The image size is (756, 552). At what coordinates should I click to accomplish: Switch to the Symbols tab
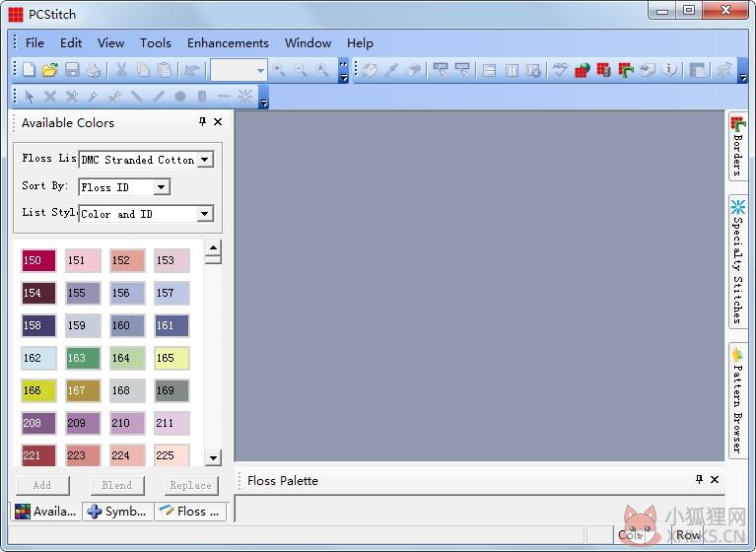click(x=118, y=511)
